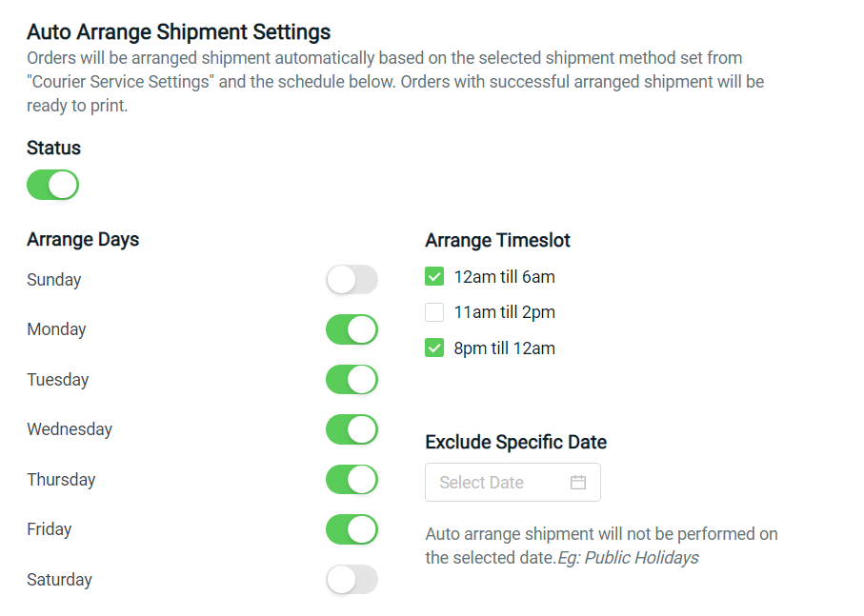Disable the Status toggle
The image size is (864, 616).
click(x=52, y=185)
